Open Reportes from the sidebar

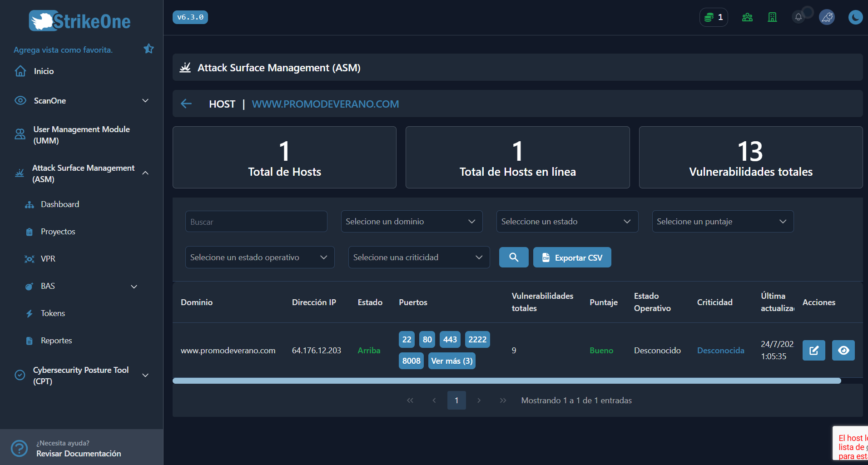pyautogui.click(x=56, y=340)
